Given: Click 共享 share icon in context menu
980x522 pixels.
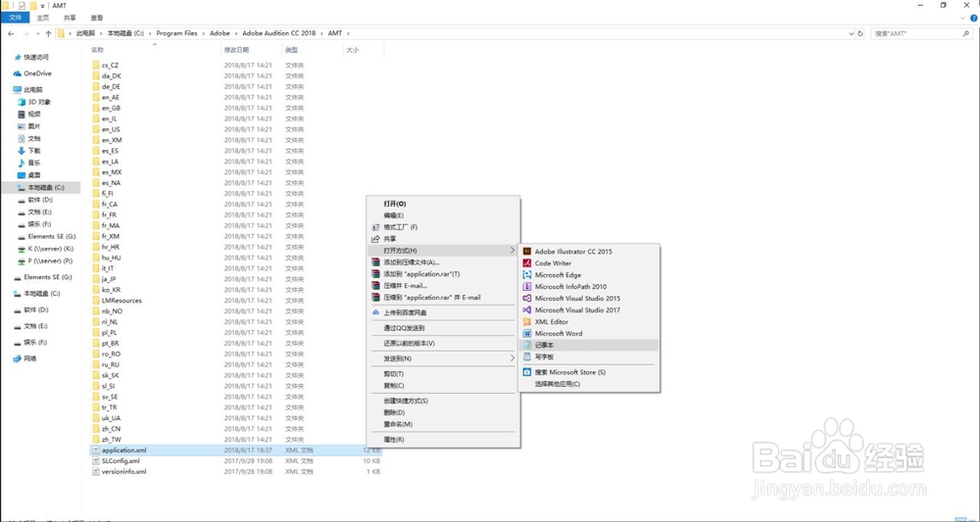Looking at the screenshot, I should coord(375,239).
